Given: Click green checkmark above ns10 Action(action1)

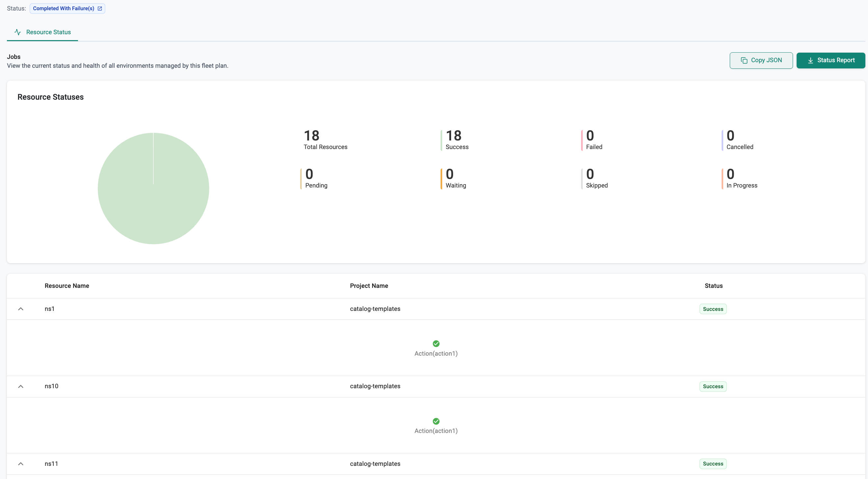Looking at the screenshot, I should (436, 421).
